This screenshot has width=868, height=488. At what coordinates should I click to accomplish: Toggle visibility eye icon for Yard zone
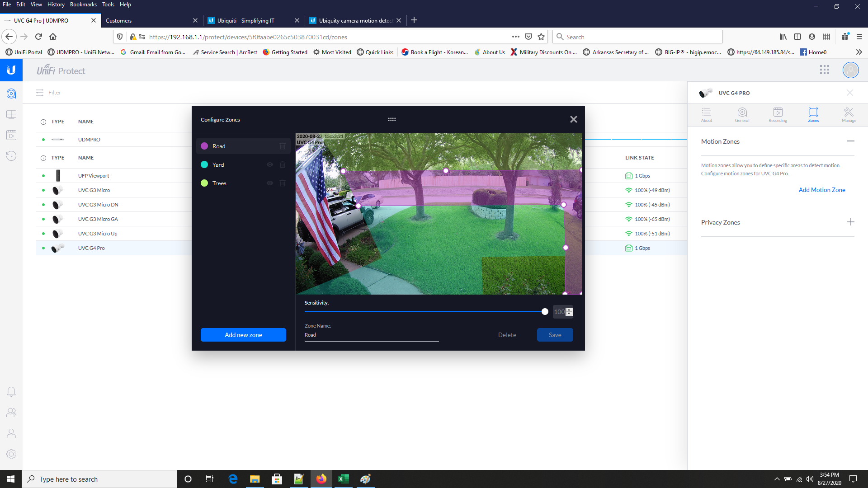[270, 164]
